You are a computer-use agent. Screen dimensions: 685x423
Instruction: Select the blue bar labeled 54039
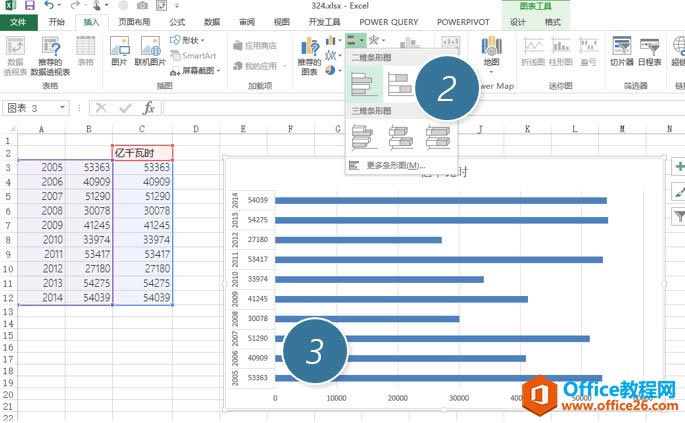[441, 200]
